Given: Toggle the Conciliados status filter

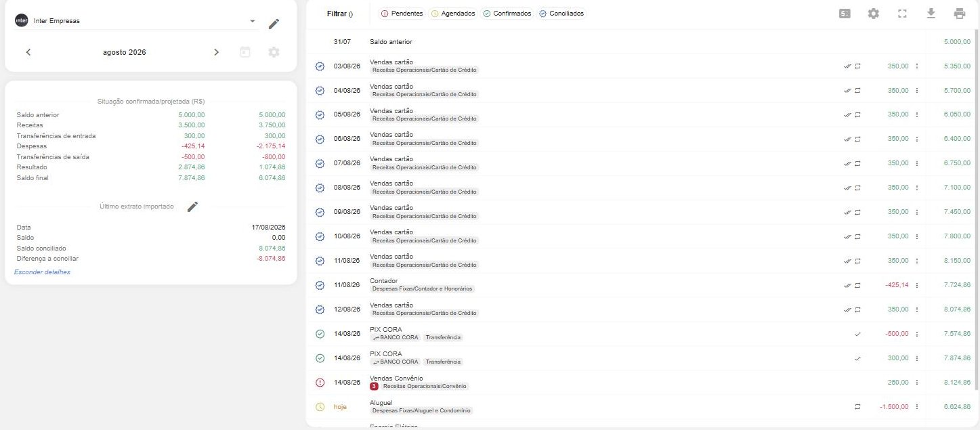Looking at the screenshot, I should [x=561, y=14].
